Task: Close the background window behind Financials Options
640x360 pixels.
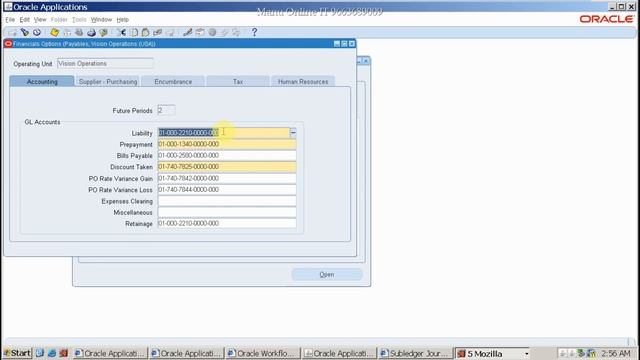Action: (x=366, y=61)
